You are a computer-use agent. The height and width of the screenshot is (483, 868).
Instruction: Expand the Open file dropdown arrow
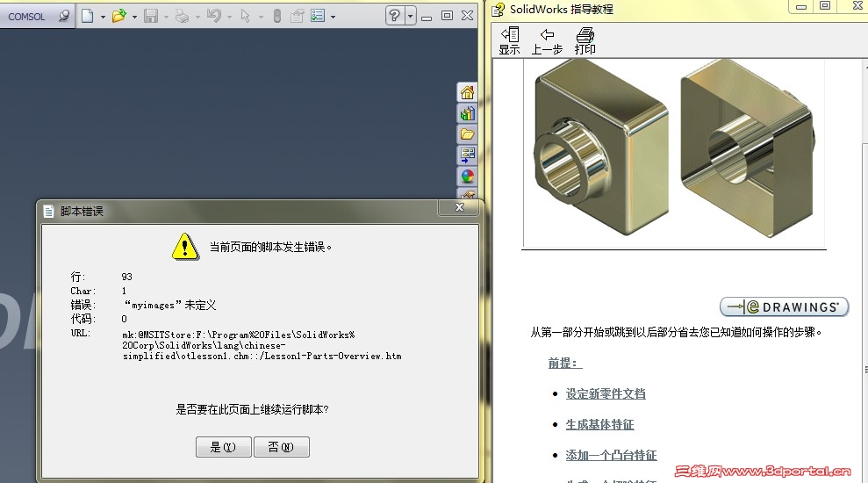pos(134,18)
